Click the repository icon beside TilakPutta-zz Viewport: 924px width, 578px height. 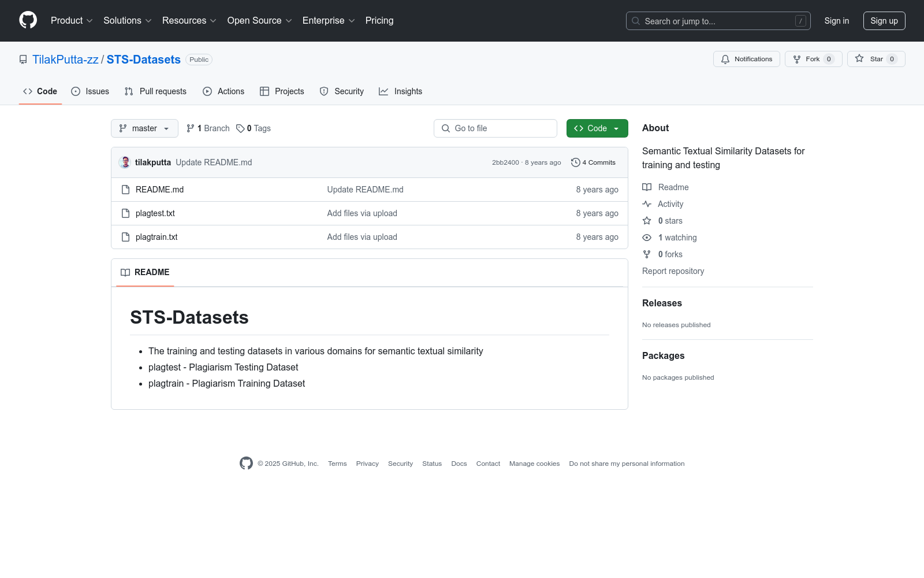pyautogui.click(x=23, y=60)
